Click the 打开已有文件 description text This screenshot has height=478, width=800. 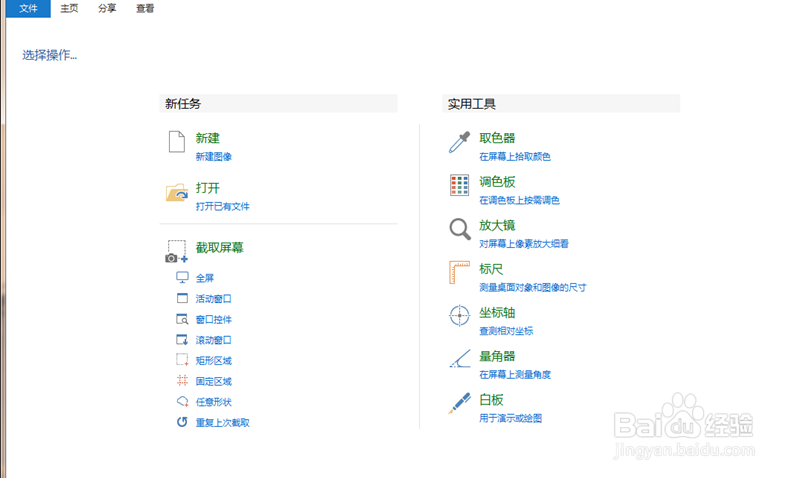[223, 206]
